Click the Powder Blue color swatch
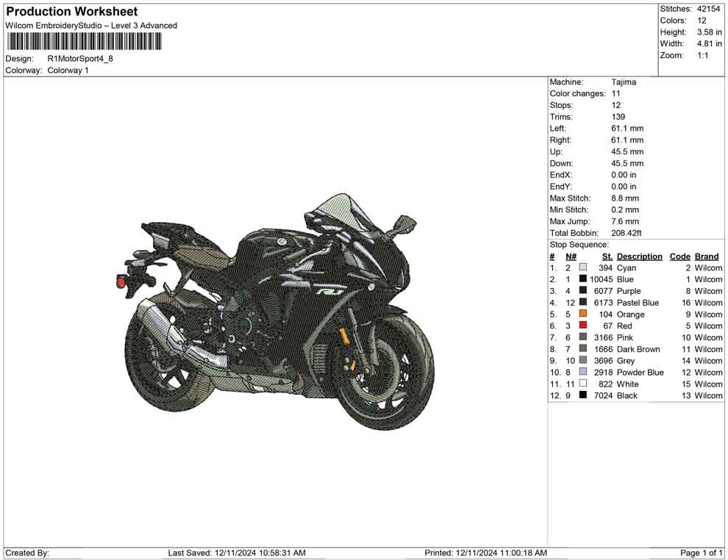This screenshot has height=560, width=728. pos(582,372)
